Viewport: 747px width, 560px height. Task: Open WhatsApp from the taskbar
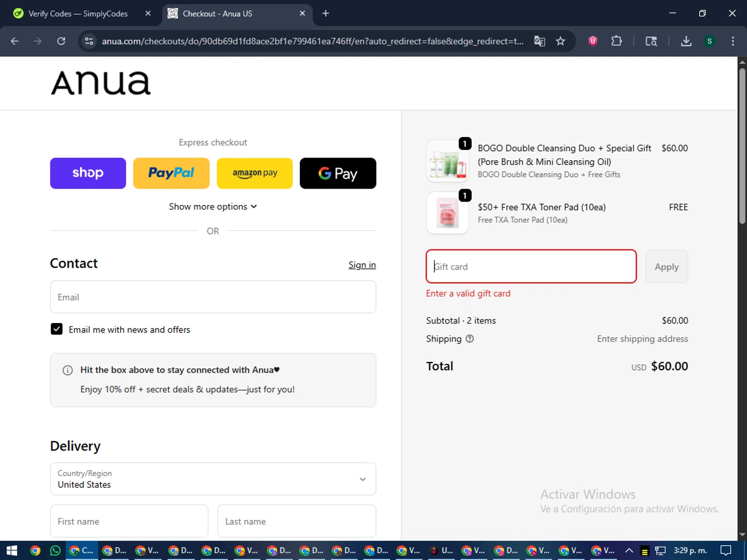[x=55, y=551]
